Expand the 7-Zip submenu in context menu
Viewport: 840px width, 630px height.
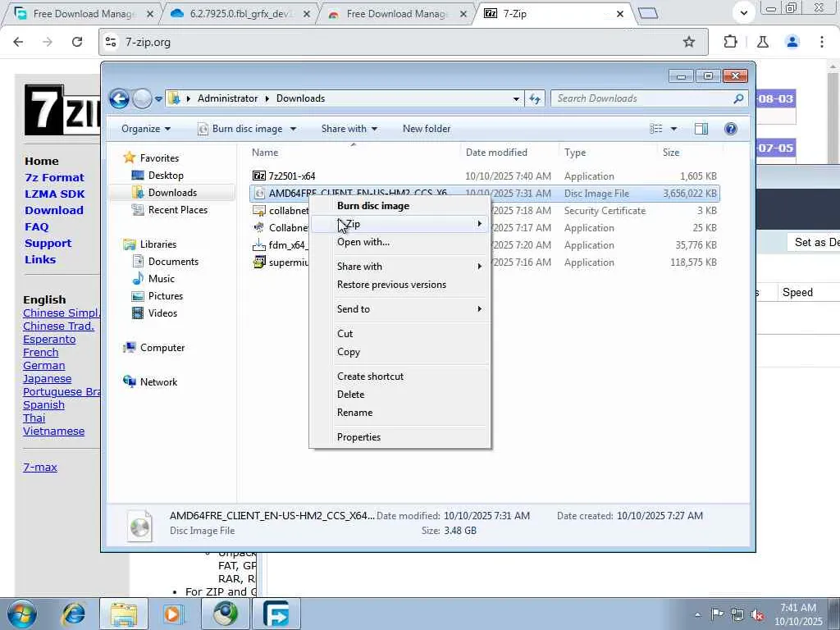point(399,224)
